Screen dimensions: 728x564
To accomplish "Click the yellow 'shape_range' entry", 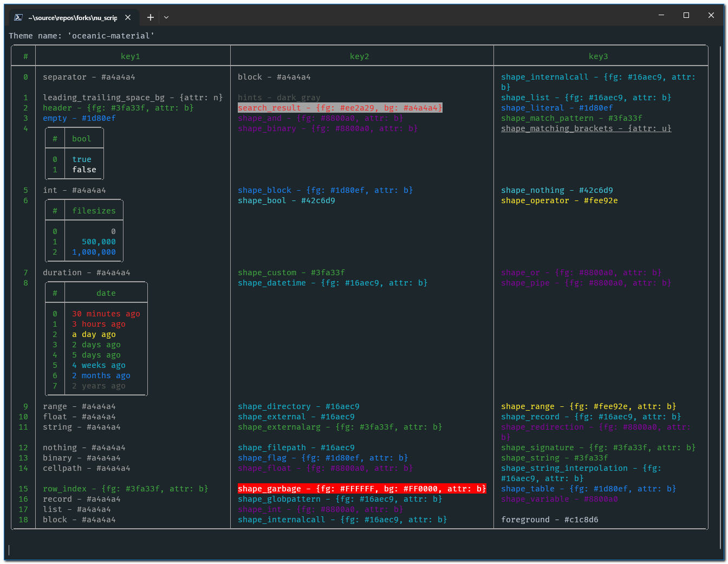I will [x=589, y=406].
